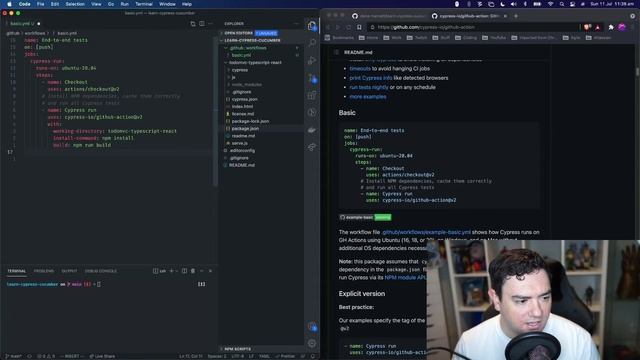The width and height of the screenshot is (640, 360).
Task: Split the terminal panel
Action: pos(184,271)
